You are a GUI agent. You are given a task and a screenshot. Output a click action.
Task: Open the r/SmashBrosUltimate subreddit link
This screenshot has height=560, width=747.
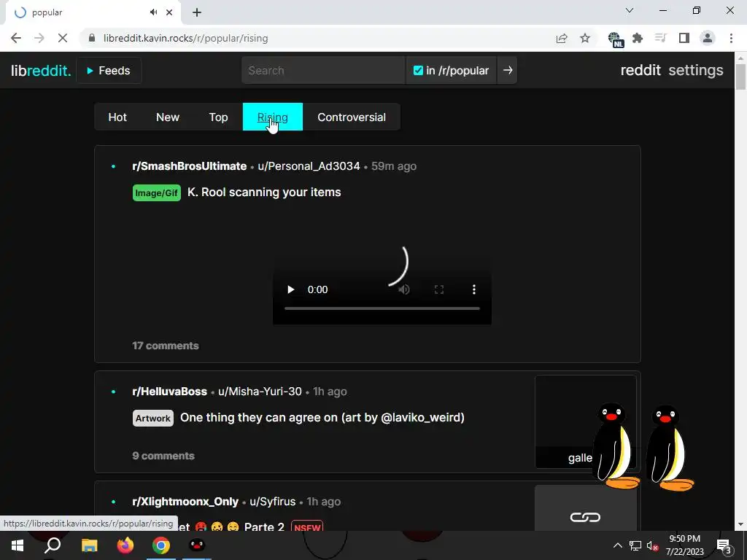pos(189,166)
